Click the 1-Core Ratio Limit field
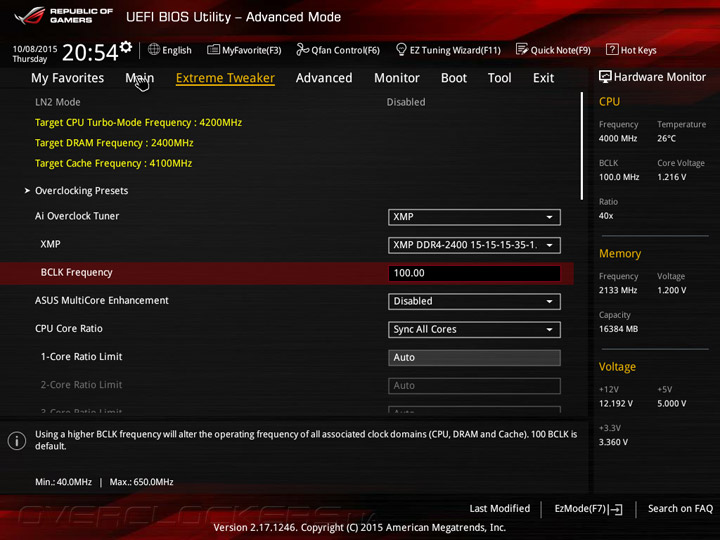The height and width of the screenshot is (540, 720). (474, 357)
